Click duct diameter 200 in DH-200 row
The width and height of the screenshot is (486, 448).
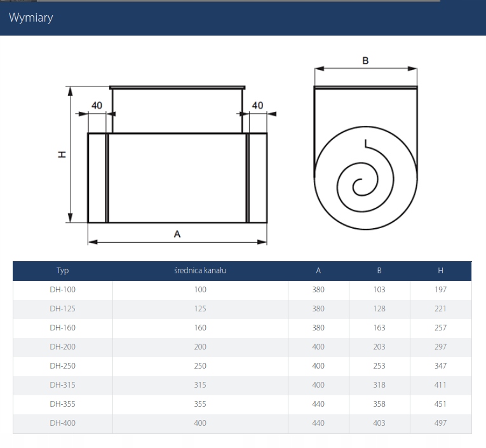200,347
